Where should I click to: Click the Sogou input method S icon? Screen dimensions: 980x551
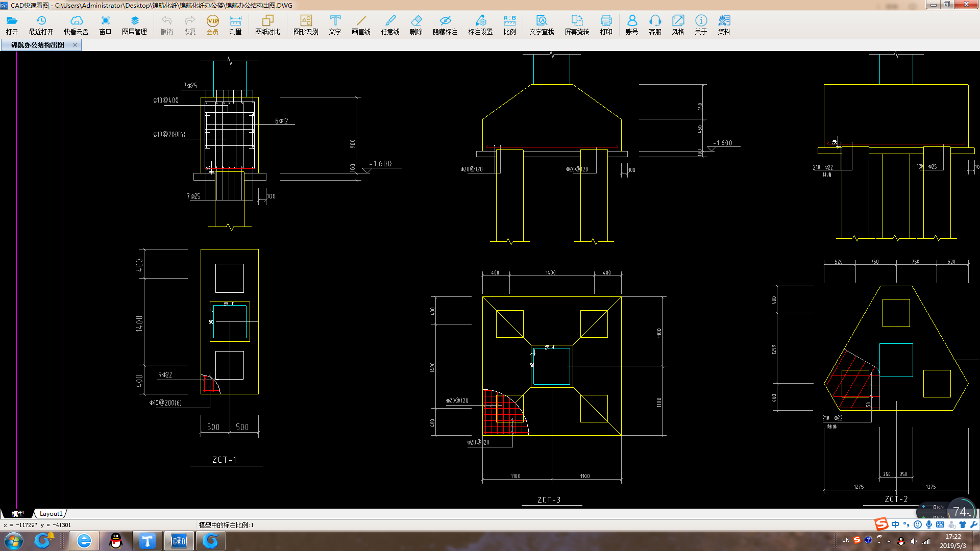click(881, 524)
